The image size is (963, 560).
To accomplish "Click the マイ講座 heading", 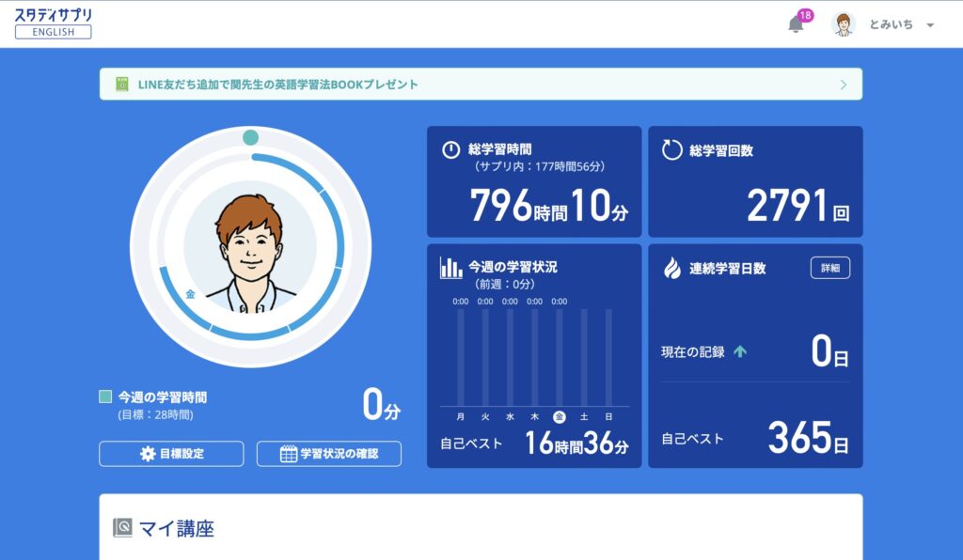I will click(x=176, y=529).
